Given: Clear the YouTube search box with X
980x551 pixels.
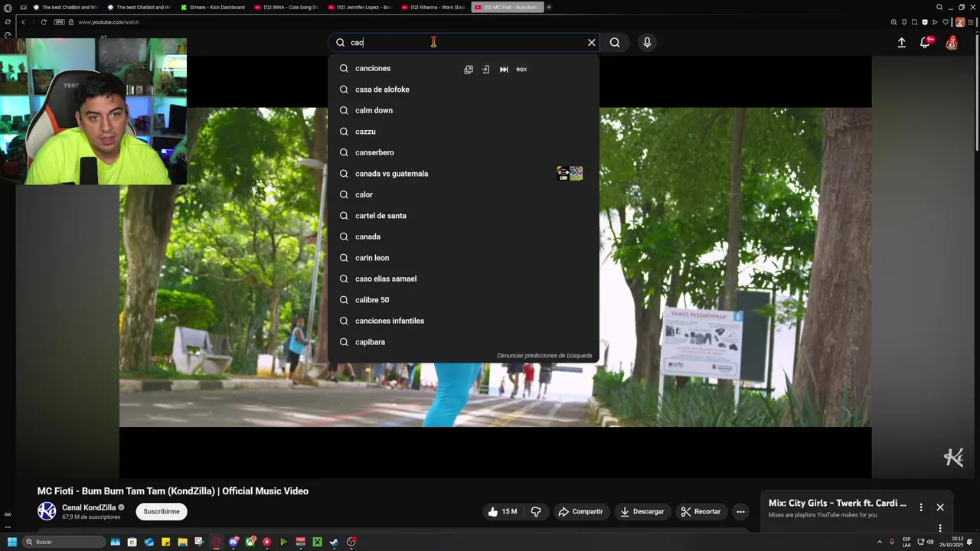Looking at the screenshot, I should pyautogui.click(x=591, y=43).
